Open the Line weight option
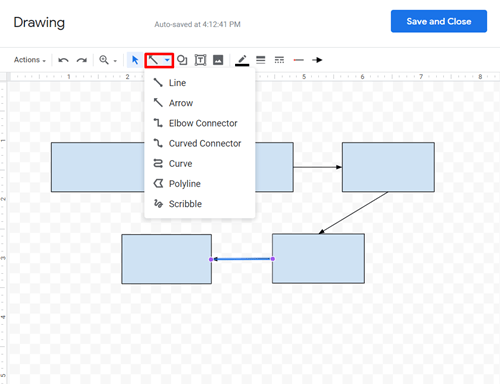Screen dimensions: 500x384 [x=261, y=60]
